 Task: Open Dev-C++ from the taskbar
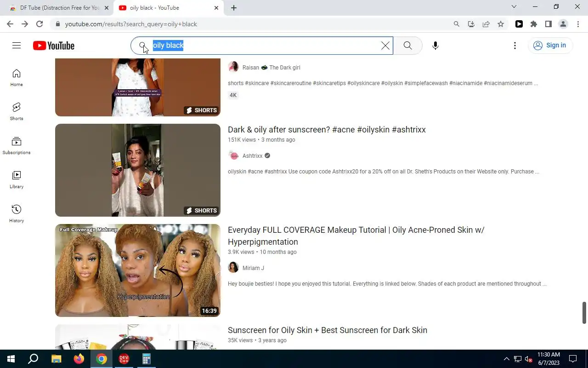point(124,359)
